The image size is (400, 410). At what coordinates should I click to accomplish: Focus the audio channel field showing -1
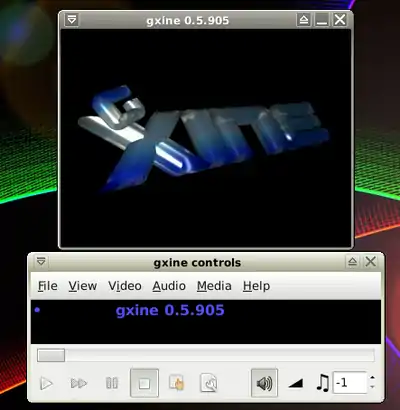[350, 383]
